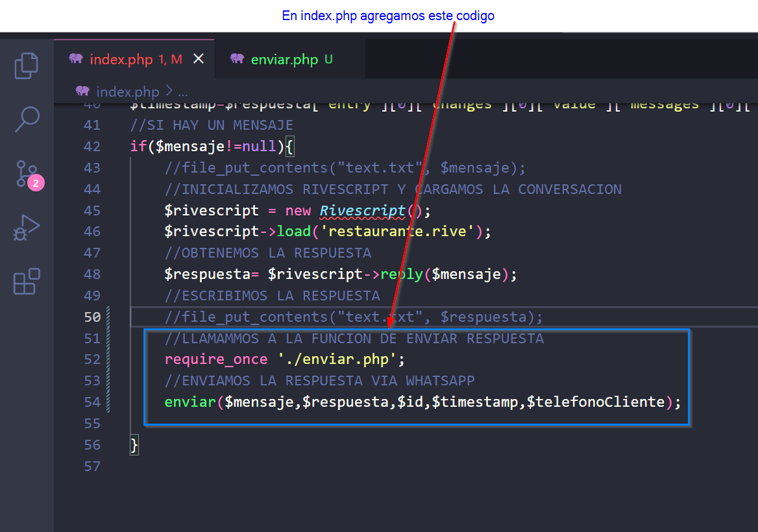This screenshot has width=758, height=532.
Task: Open the Extensions sidebar icon
Action: pos(27,281)
